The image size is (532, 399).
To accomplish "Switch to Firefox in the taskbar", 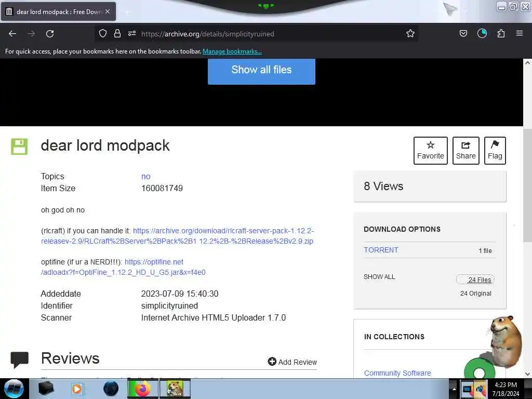I will (x=142, y=389).
